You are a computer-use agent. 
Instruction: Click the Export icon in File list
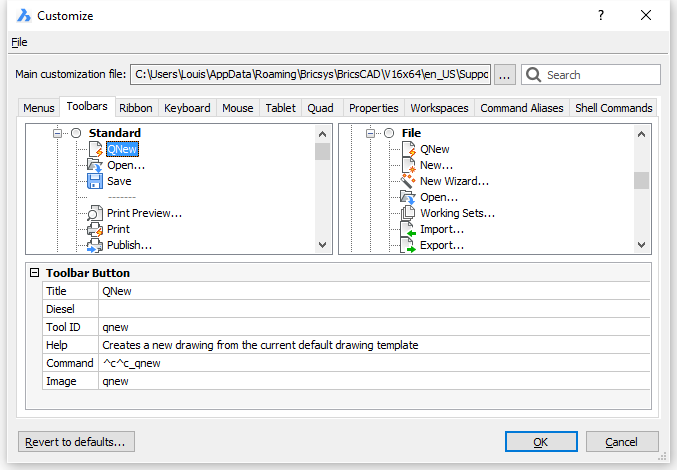408,245
